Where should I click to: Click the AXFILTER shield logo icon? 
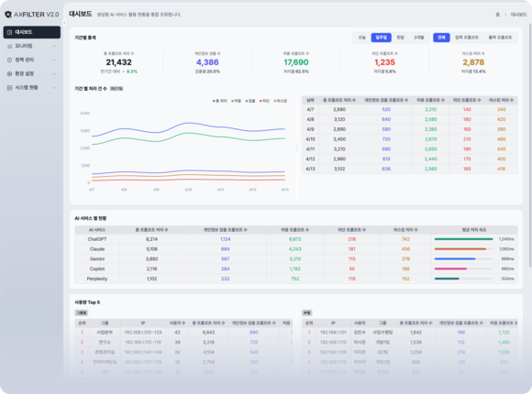[x=8, y=15]
